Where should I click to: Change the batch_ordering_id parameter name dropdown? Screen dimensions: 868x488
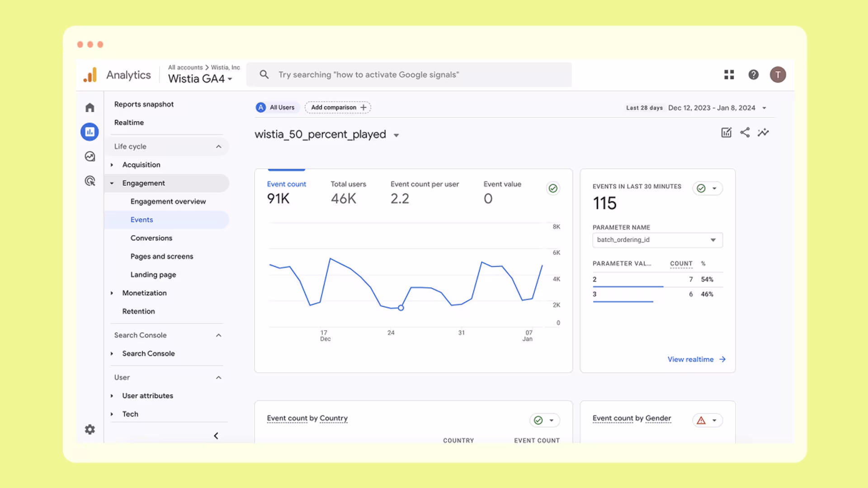[657, 240]
